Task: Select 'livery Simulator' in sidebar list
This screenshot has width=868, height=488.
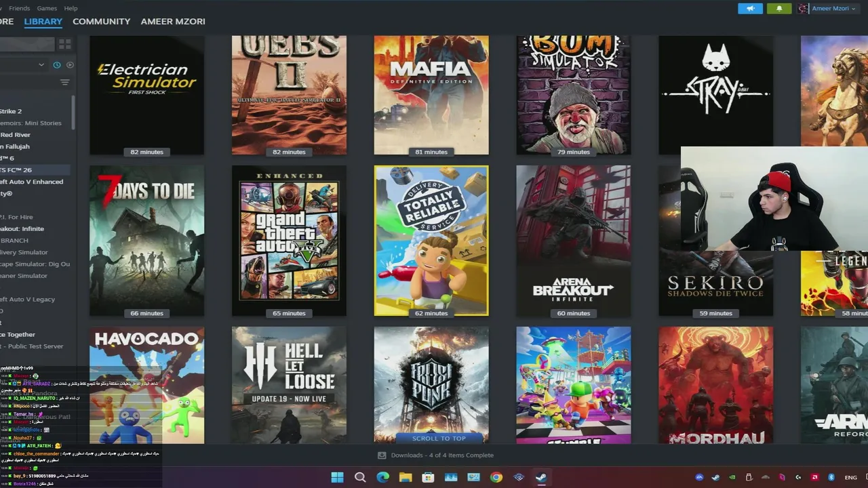Action: pos(34,252)
